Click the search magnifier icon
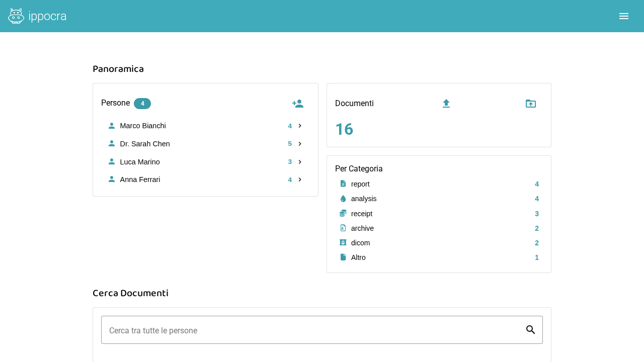 point(530,330)
